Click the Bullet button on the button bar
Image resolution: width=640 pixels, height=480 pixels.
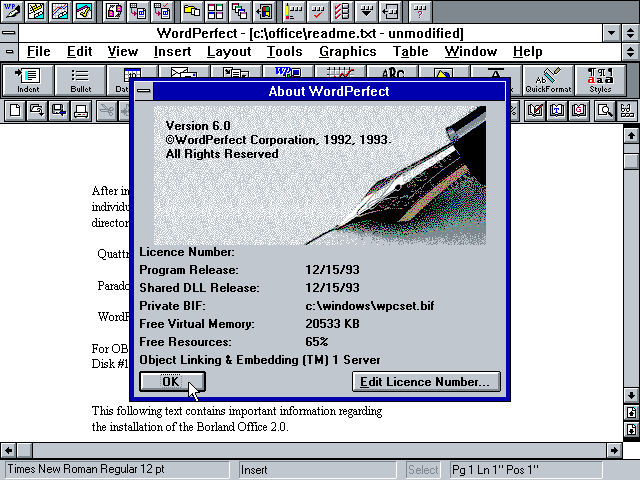(x=80, y=80)
